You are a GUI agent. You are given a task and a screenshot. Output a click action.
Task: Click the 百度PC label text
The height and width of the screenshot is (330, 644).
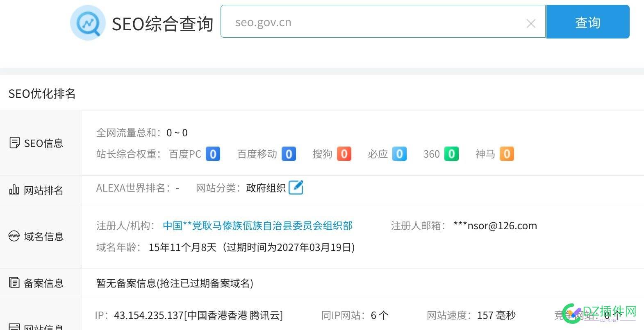185,154
